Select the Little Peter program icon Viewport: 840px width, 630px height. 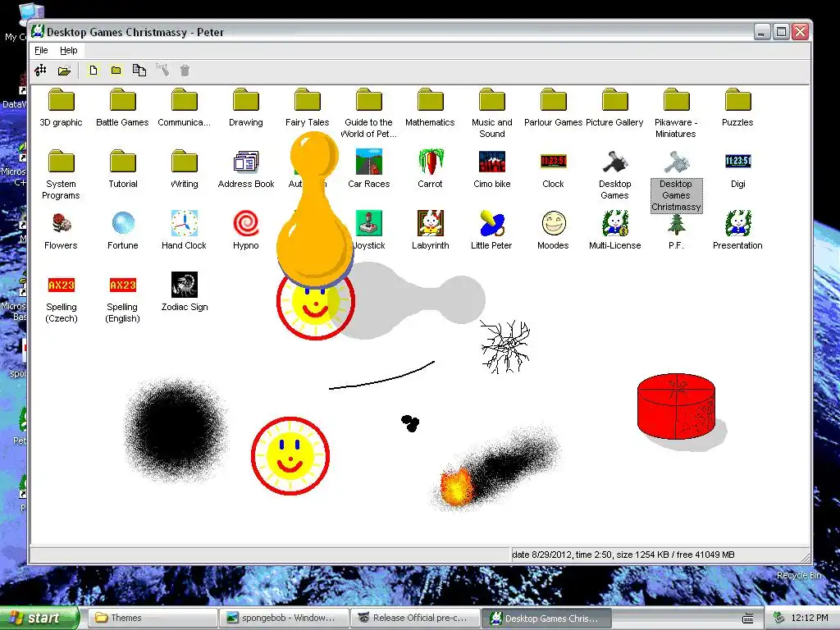492,223
